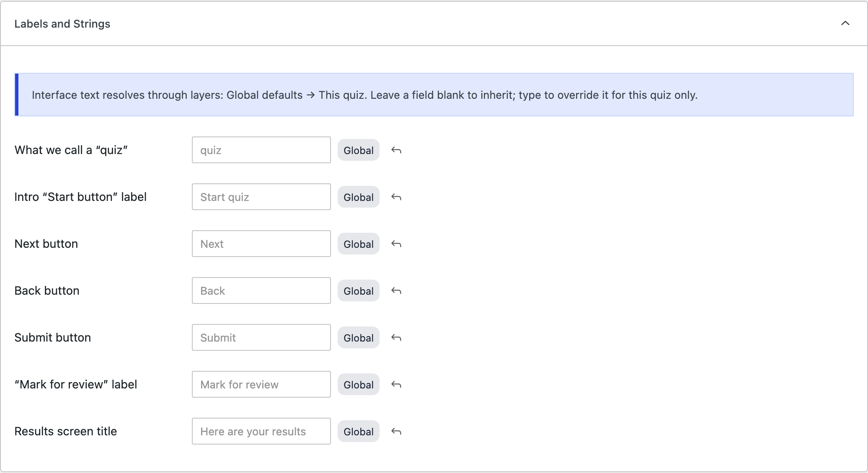Reset the Back button label field
The image size is (868, 473).
(396, 290)
